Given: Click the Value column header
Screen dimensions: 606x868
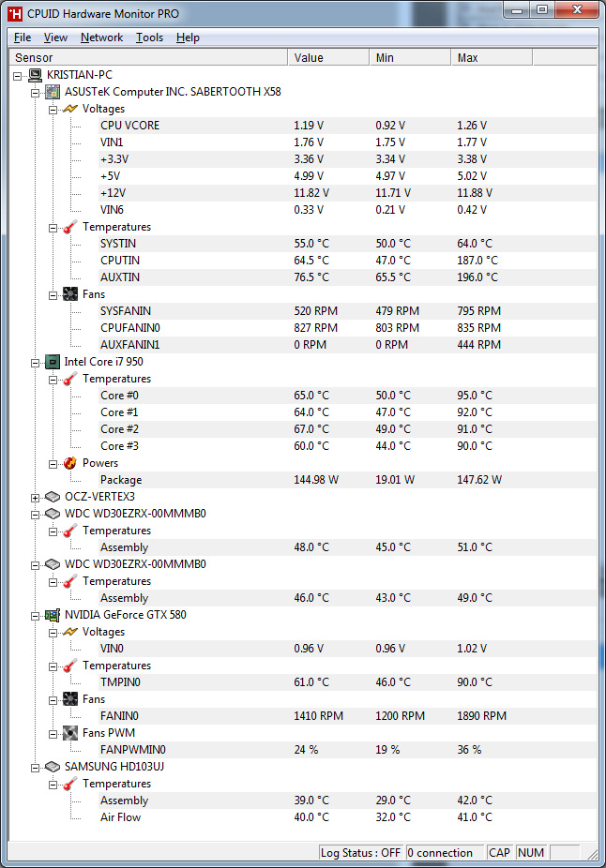Looking at the screenshot, I should coord(328,57).
